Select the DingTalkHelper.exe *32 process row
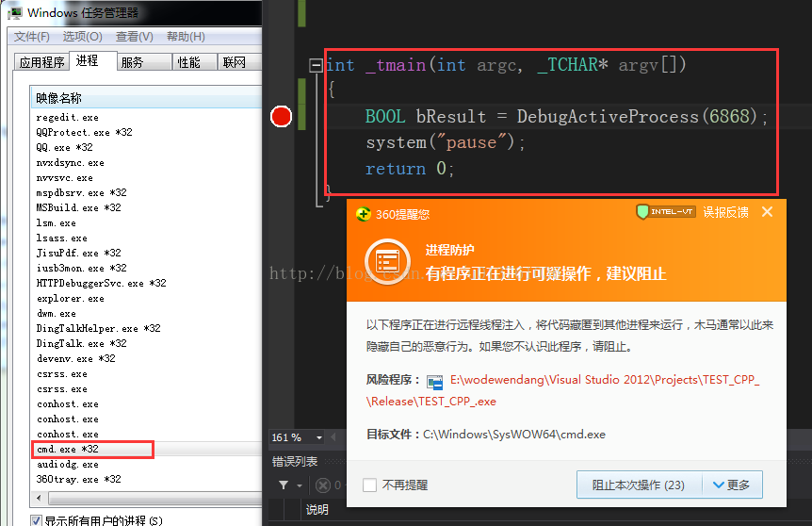This screenshot has height=526, width=812. point(146,329)
